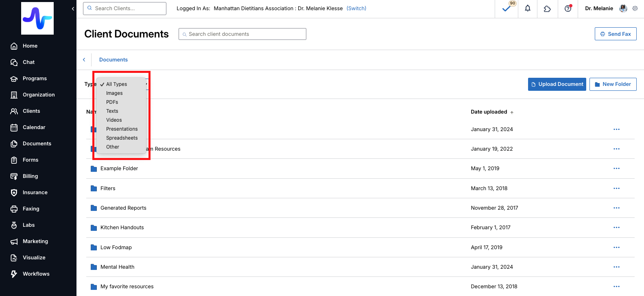This screenshot has width=644, height=296.
Task: Open options for the Resources folder row
Action: (x=616, y=149)
